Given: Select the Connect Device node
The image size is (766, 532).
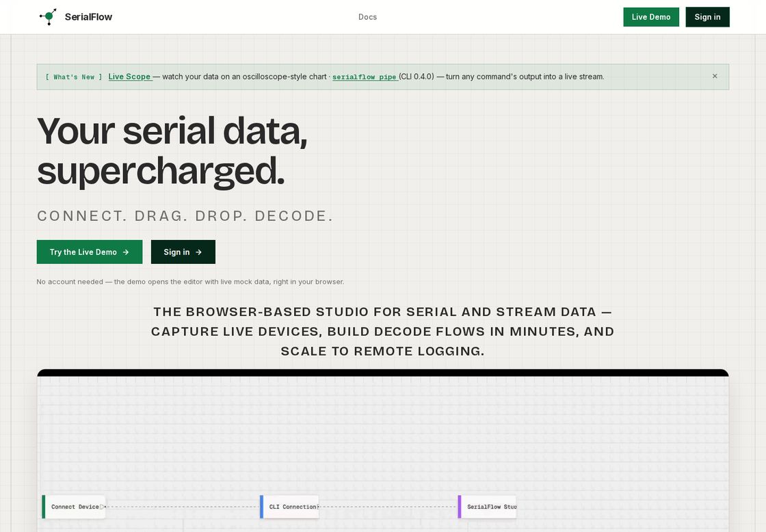Looking at the screenshot, I should coord(73,507).
